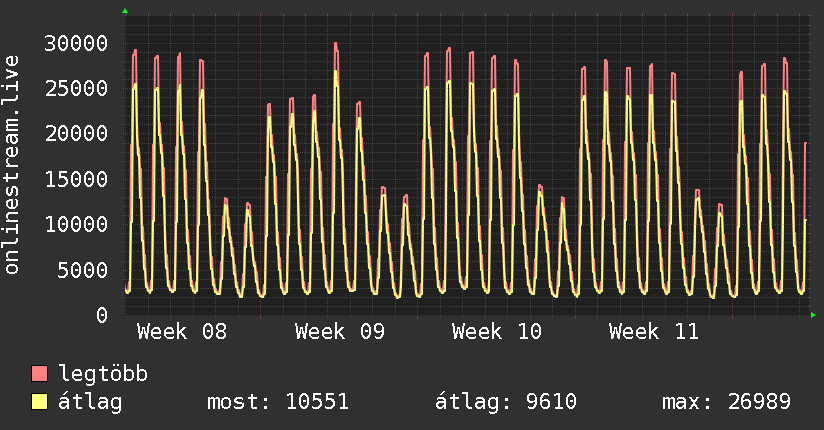Image resolution: width=824 pixels, height=430 pixels.
Task: Click the 25000 y-axis value
Action: point(78,88)
